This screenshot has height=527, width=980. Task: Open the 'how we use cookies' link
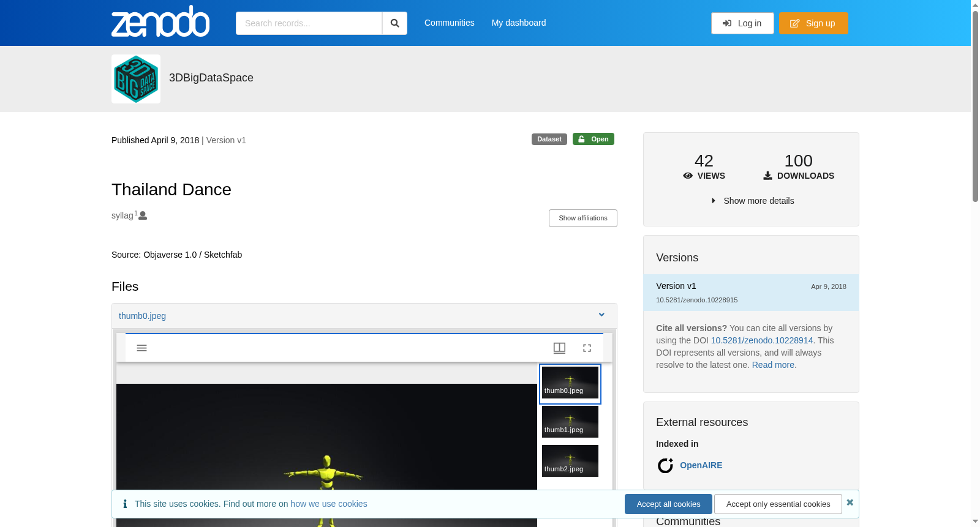click(329, 504)
